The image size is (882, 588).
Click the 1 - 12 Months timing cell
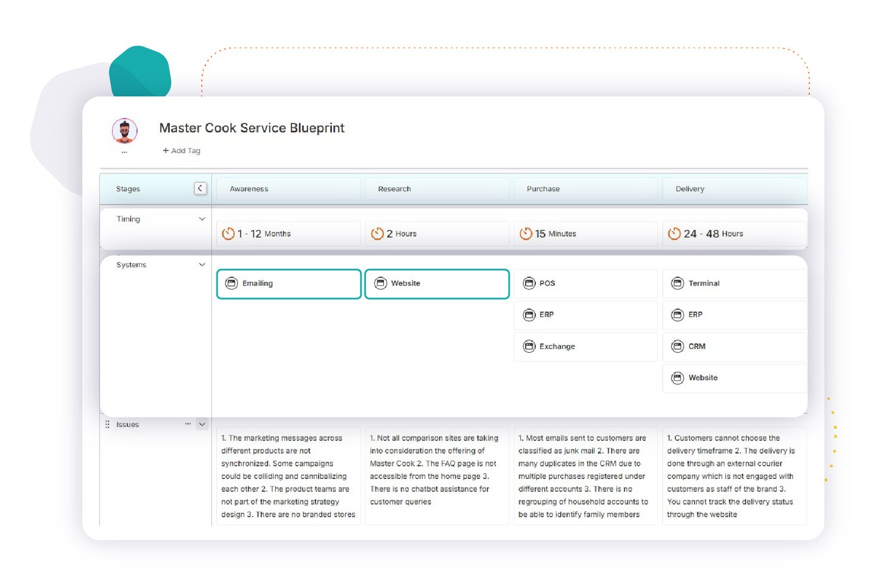point(288,234)
